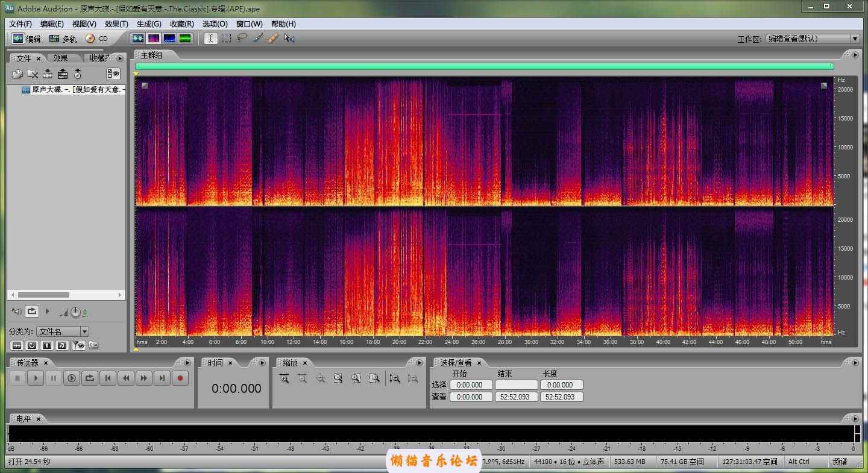Toggle show MIDI files filter
This screenshot has height=473, width=868.
point(62,345)
